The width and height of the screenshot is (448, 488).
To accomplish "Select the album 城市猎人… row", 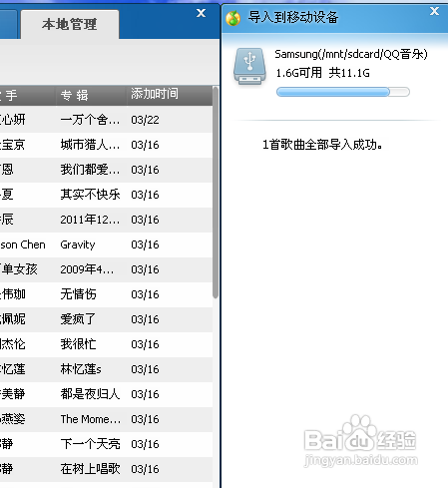I will tap(106, 145).
